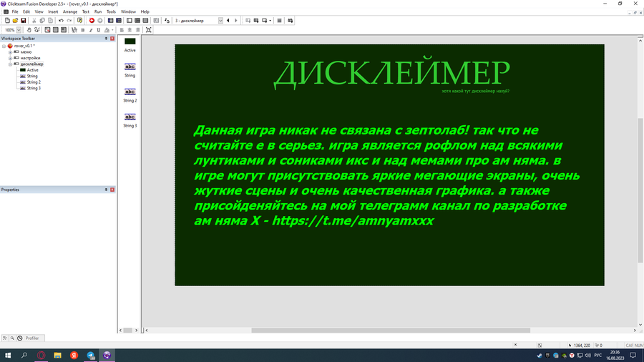The height and width of the screenshot is (362, 644).
Task: Undo the last action
Action: [x=62, y=21]
